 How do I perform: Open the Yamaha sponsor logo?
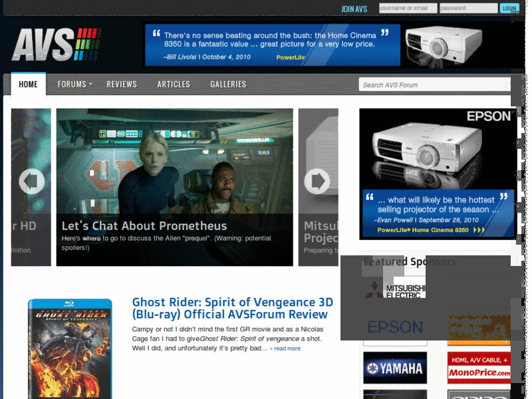(395, 368)
